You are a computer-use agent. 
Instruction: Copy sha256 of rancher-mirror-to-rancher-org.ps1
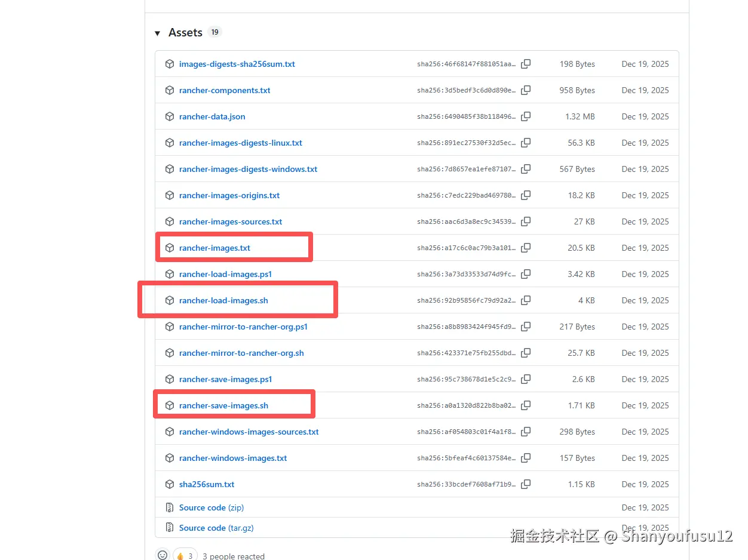tap(526, 327)
